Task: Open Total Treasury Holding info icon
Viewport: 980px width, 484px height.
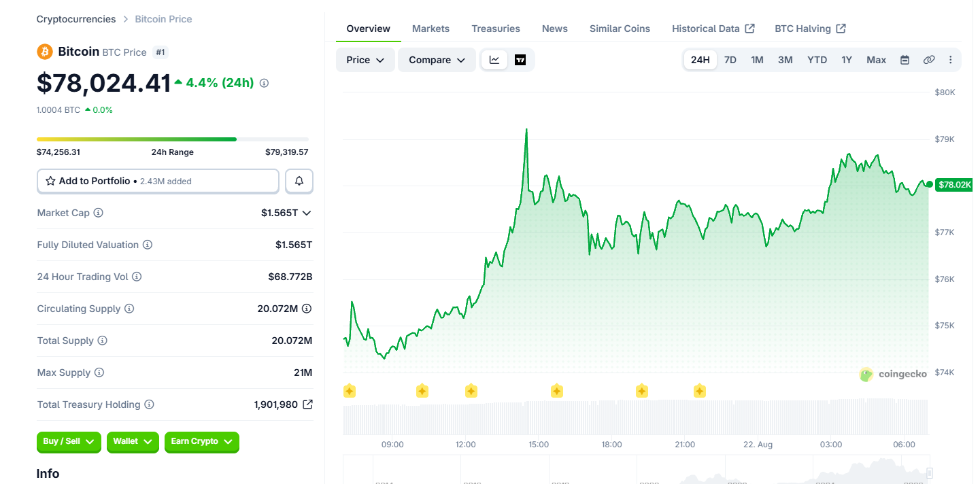Action: click(149, 404)
